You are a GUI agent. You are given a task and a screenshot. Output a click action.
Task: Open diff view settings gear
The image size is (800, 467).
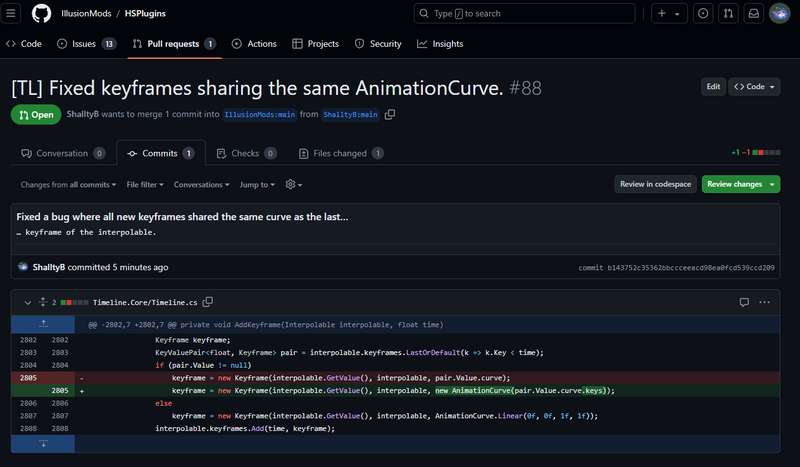click(x=293, y=185)
